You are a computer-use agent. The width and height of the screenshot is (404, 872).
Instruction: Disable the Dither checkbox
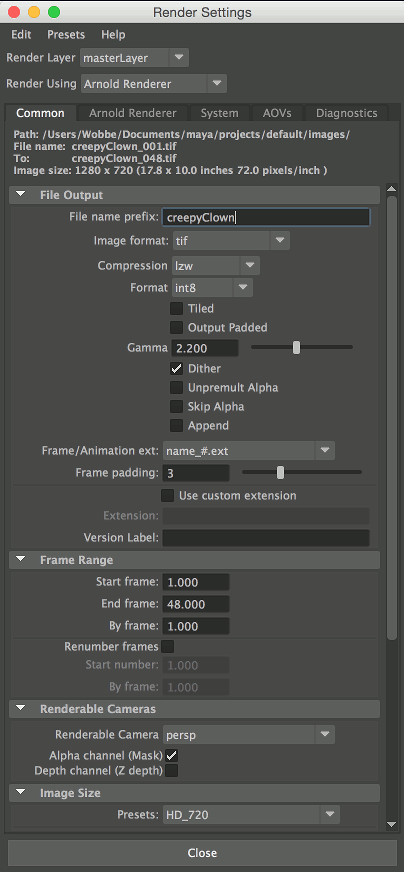(176, 369)
